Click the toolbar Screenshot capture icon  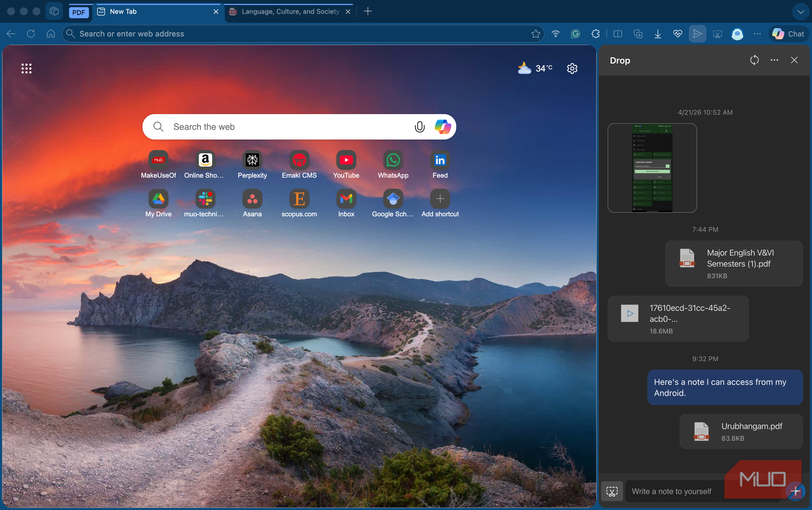coord(717,34)
